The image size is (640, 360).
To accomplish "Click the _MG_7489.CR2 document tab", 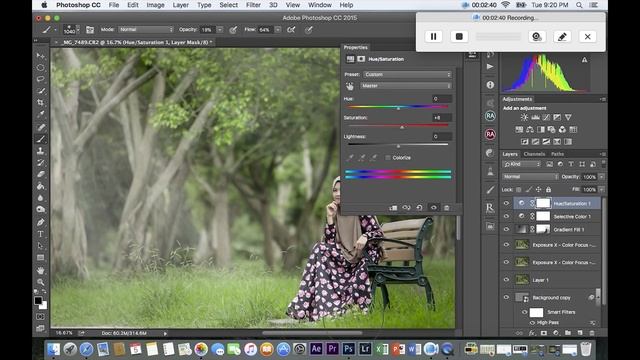I will 137,42.
